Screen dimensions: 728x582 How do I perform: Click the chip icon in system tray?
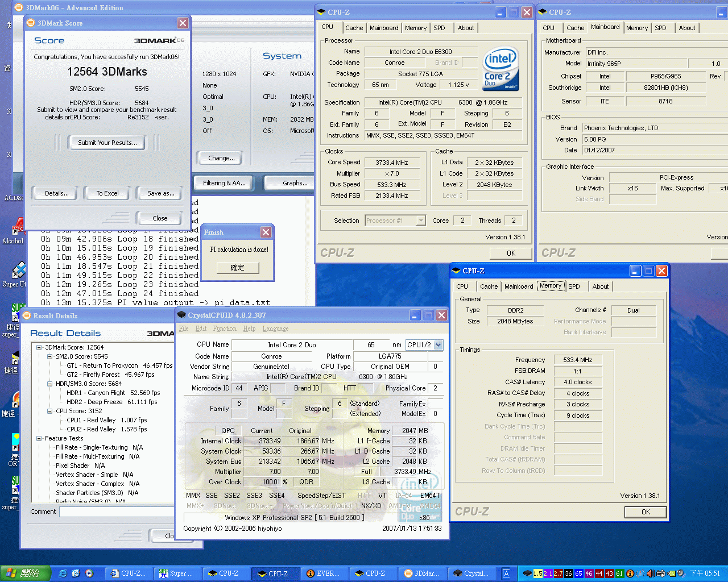click(527, 573)
